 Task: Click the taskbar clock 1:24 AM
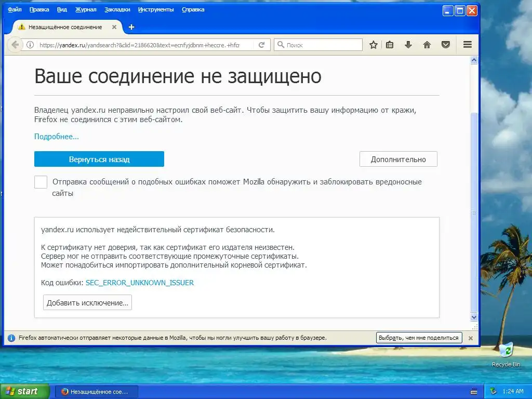click(x=513, y=392)
